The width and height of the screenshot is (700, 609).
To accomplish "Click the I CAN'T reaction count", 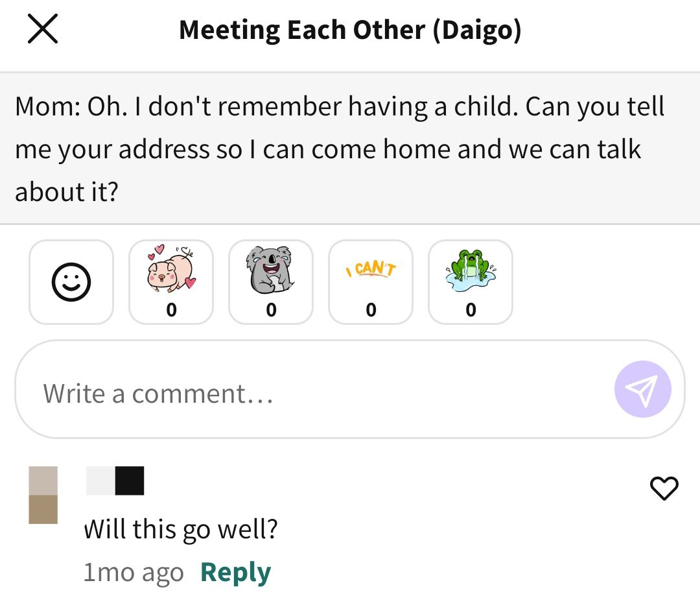I will point(371,309).
